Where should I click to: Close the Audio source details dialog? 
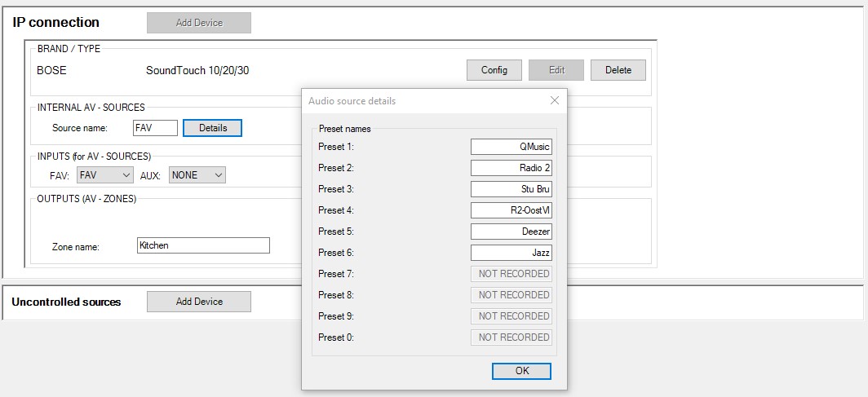tap(555, 101)
